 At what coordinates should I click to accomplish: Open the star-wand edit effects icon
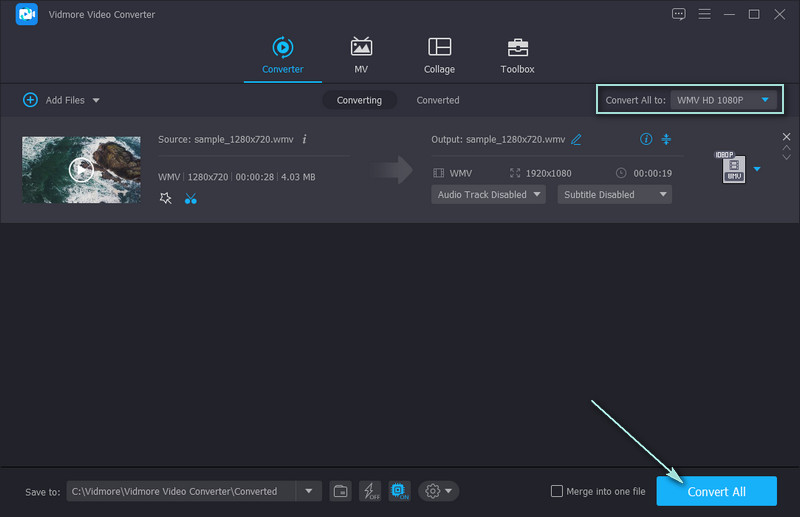tap(166, 198)
